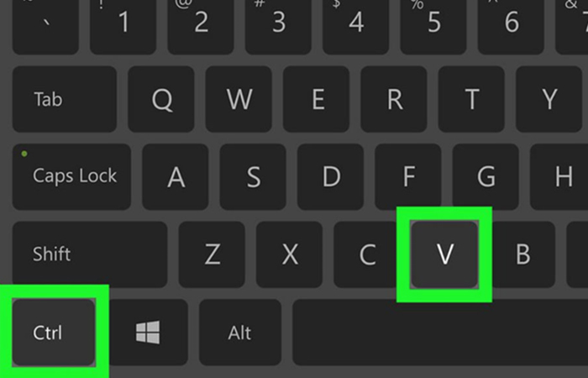Tap the G key
Screen dimensions: 588x378
(486, 176)
